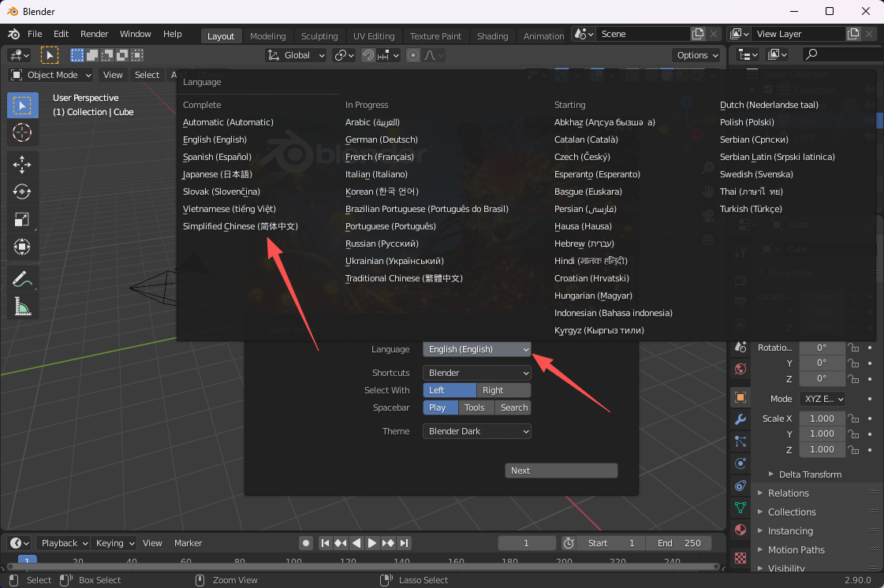Open the Modifier properties (wrench) tab
Image resolution: width=884 pixels, height=588 pixels.
pyautogui.click(x=740, y=419)
